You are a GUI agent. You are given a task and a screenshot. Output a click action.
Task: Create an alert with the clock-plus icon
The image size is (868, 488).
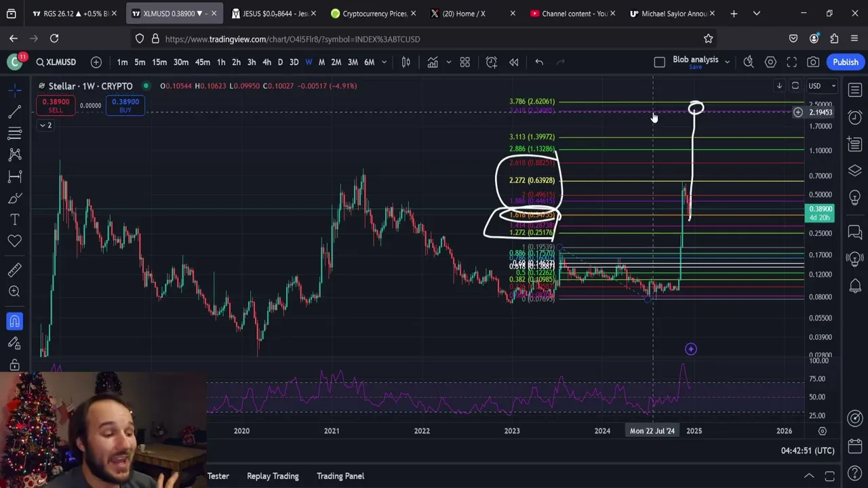[x=492, y=62]
